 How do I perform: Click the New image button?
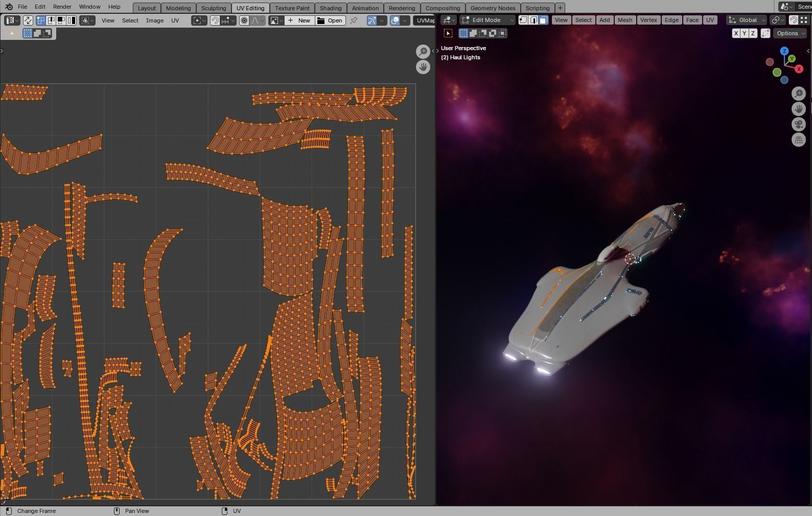299,20
